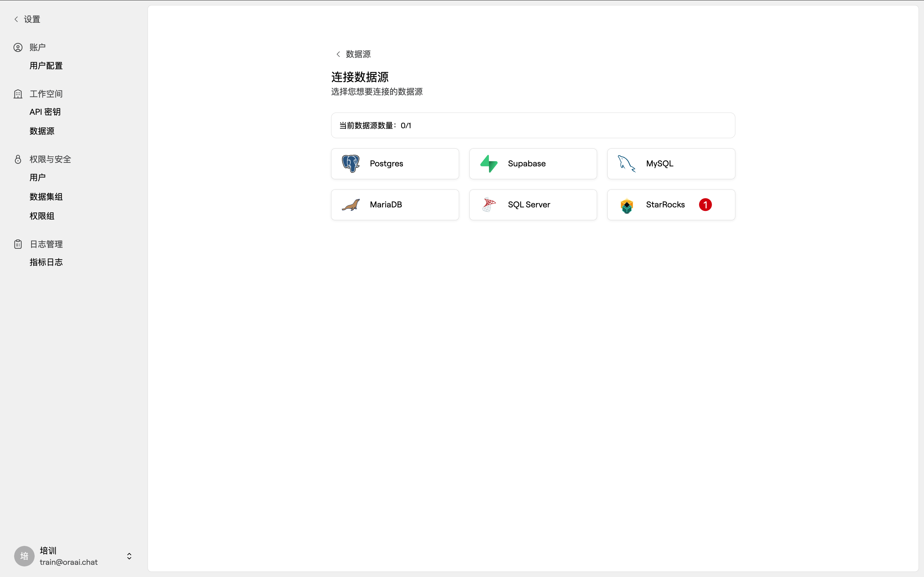
Task: Click the MySQL dolphin icon
Action: pos(627,164)
